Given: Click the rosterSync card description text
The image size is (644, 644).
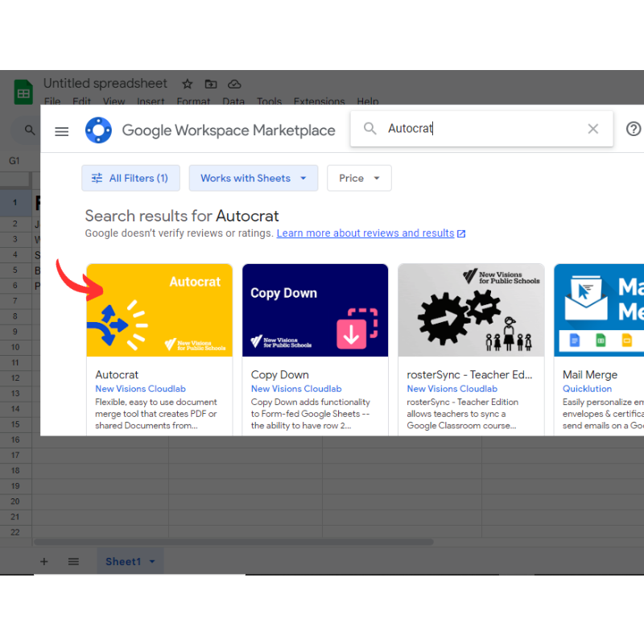Looking at the screenshot, I should pyautogui.click(x=462, y=414).
